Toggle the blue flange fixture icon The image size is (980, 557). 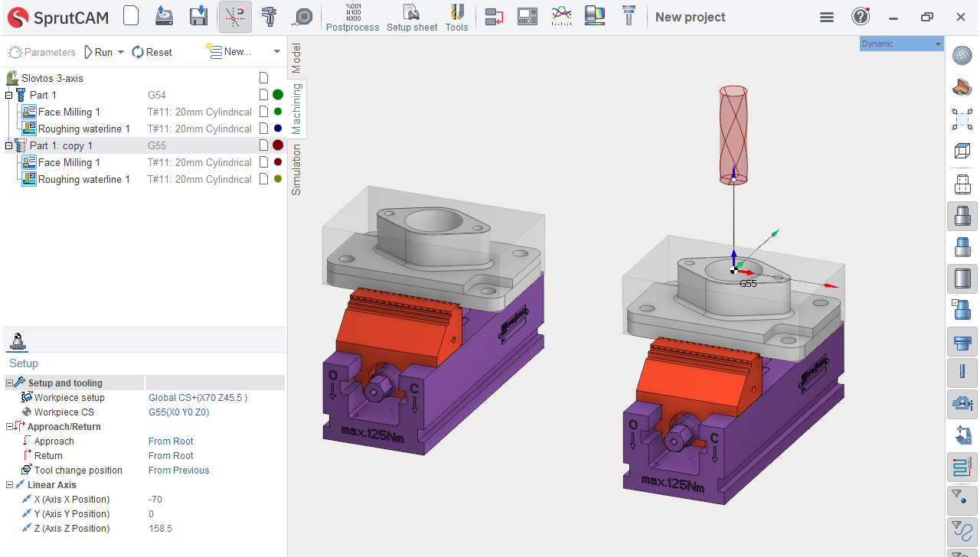(962, 341)
